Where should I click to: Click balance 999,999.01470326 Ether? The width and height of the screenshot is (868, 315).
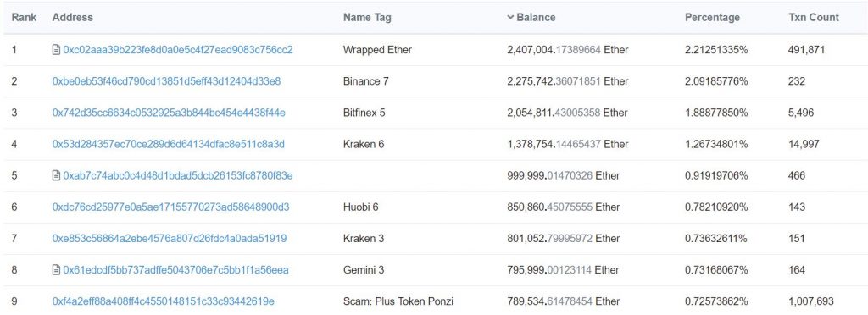(564, 176)
